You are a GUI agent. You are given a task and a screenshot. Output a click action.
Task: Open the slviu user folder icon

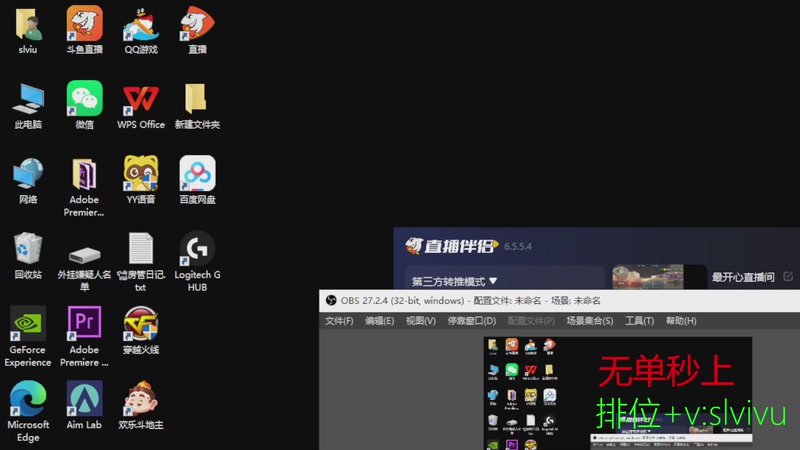click(x=28, y=24)
